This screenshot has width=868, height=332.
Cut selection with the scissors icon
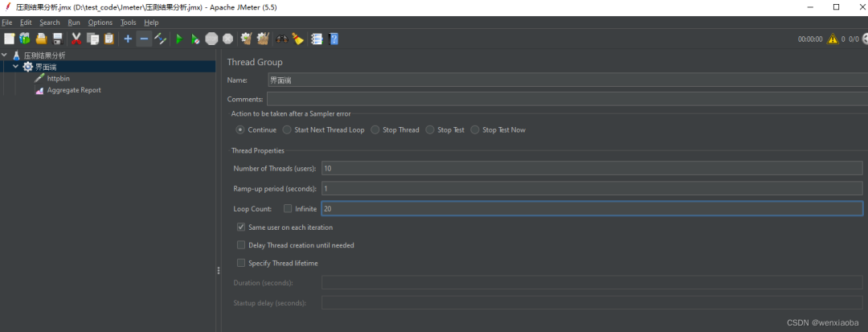[x=76, y=39]
